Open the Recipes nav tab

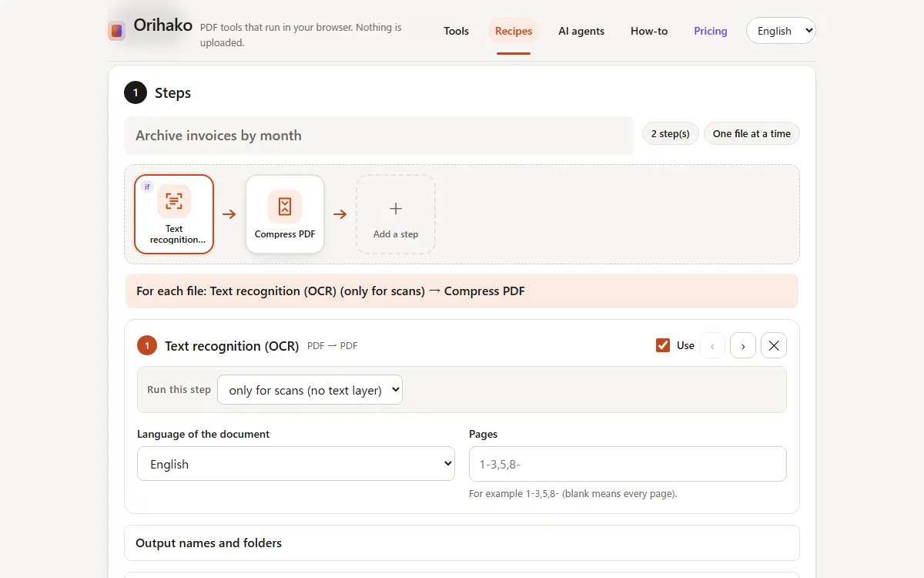tap(514, 31)
